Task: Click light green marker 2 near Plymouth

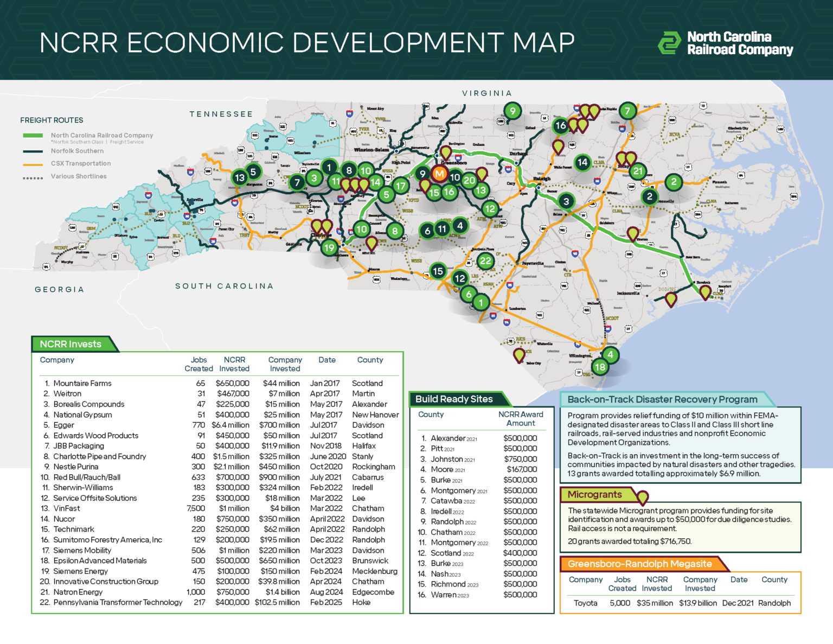Action: tap(674, 182)
